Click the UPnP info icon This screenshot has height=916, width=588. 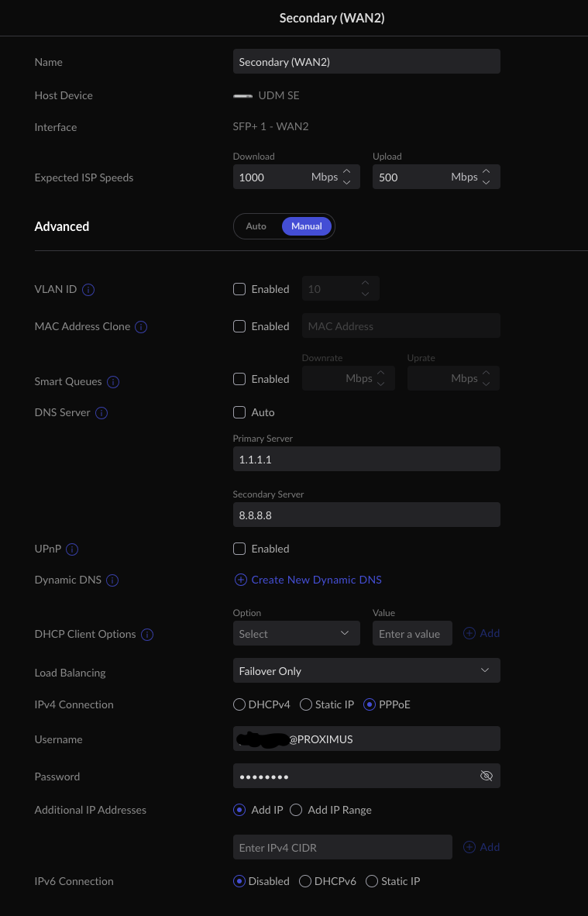point(72,549)
